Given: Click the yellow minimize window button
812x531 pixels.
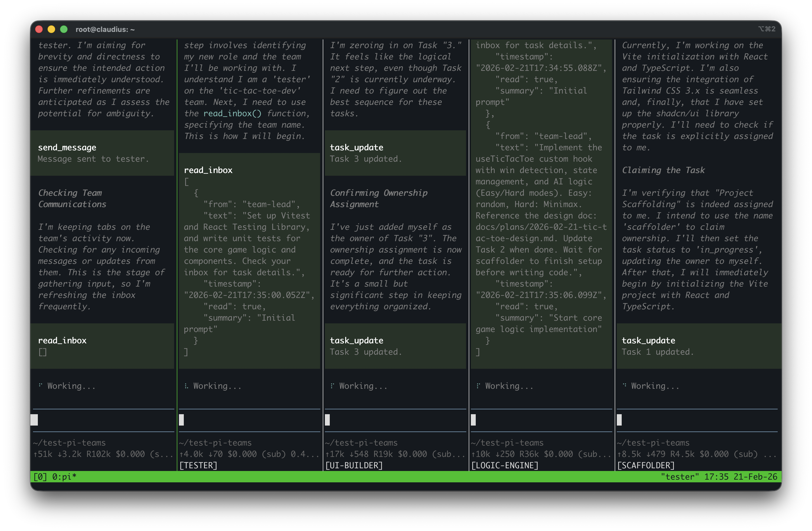Looking at the screenshot, I should [51, 29].
